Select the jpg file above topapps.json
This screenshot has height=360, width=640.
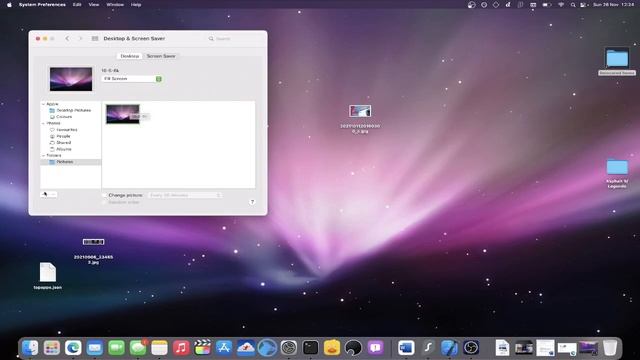(x=93, y=242)
